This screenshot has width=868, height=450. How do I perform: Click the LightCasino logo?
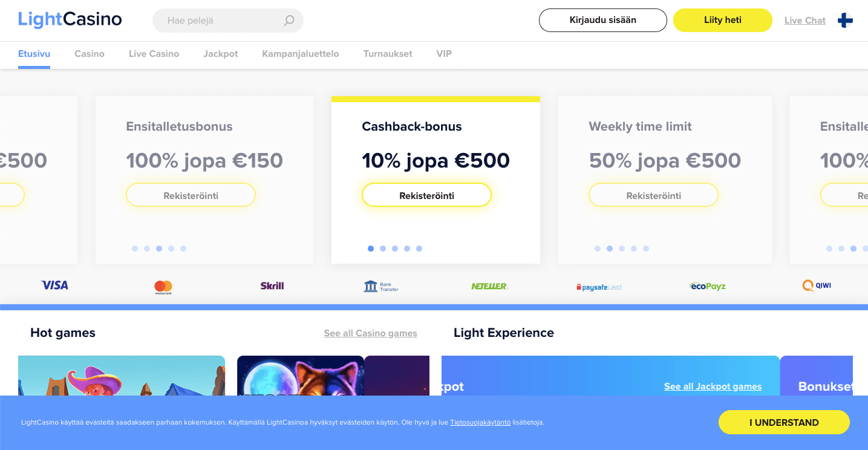tap(70, 19)
